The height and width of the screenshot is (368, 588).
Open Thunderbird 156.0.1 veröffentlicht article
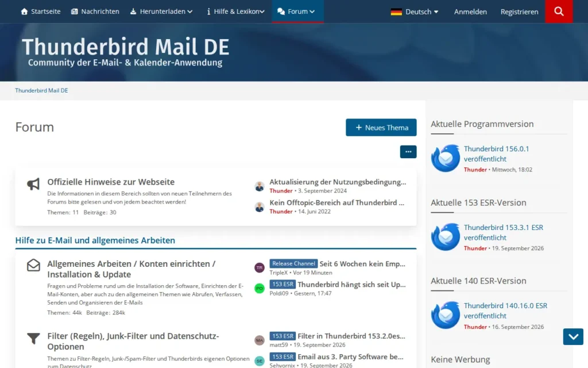pos(496,154)
